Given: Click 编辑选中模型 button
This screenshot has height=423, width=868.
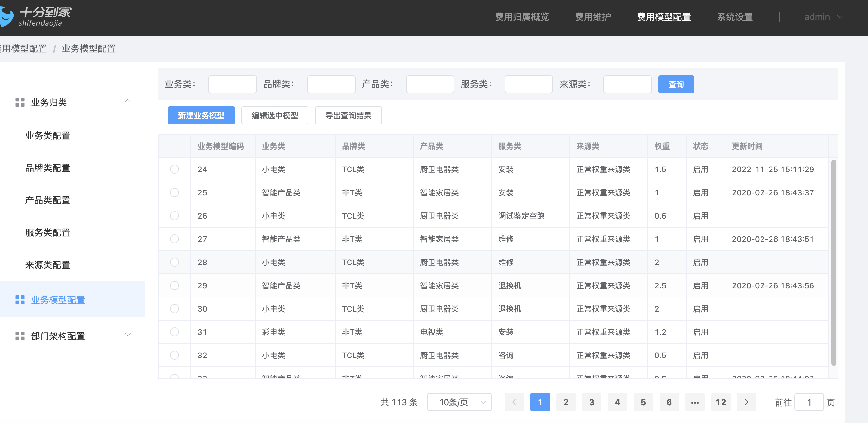Looking at the screenshot, I should click(275, 115).
